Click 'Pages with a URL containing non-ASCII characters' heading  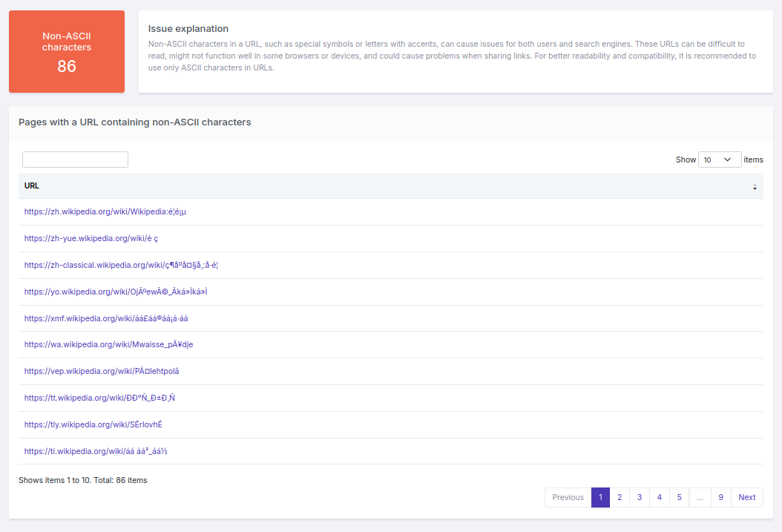coord(134,122)
